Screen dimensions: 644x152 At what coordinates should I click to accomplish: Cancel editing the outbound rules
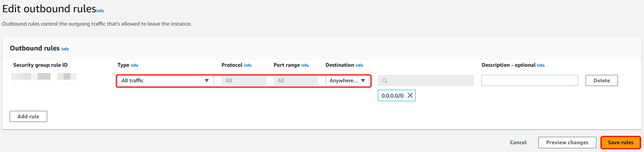coord(518,142)
